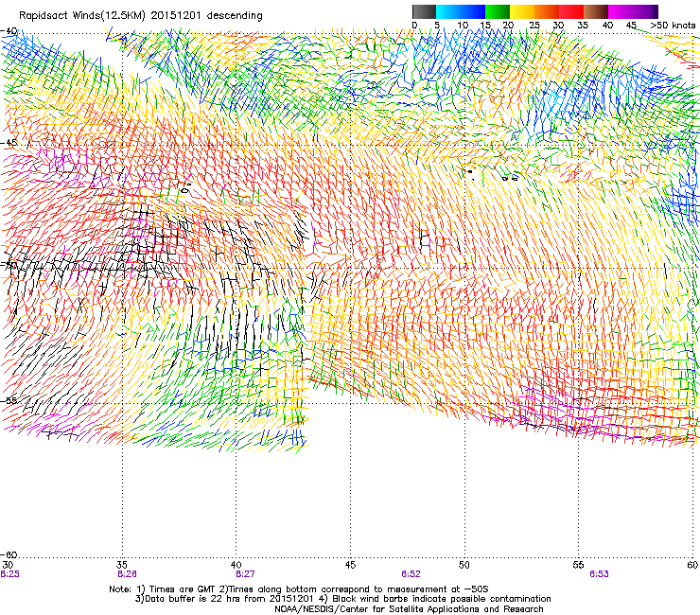Click the "55" longitude label on the bottom axis
Image resolution: width=700 pixels, height=615 pixels.
tap(578, 565)
